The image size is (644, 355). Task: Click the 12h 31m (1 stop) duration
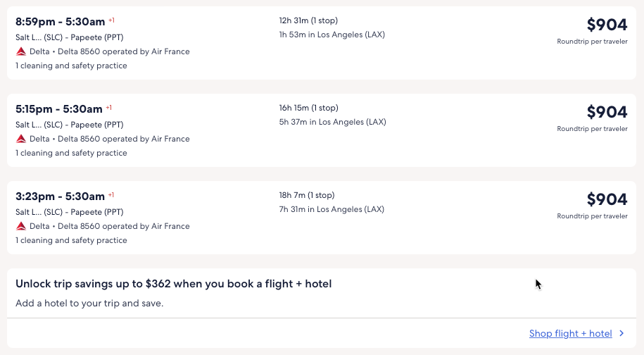pos(308,20)
